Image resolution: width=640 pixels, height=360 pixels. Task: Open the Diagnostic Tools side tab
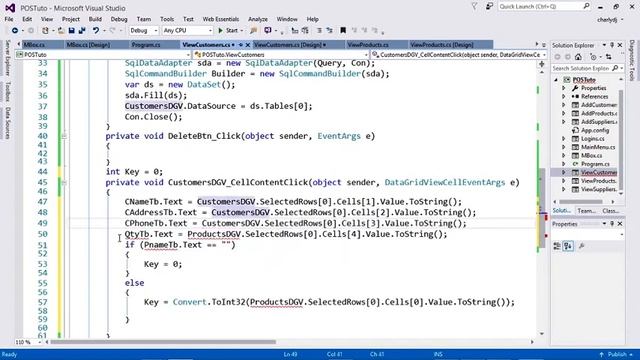tap(632, 60)
